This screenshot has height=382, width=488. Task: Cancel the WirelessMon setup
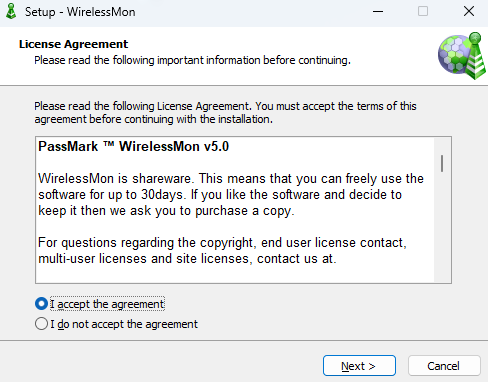tap(444, 366)
